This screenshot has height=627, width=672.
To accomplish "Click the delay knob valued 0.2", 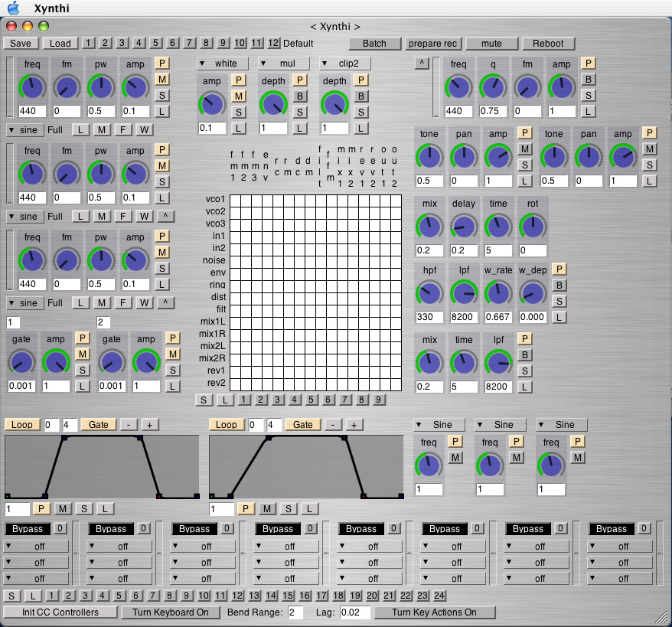I will coord(464,227).
